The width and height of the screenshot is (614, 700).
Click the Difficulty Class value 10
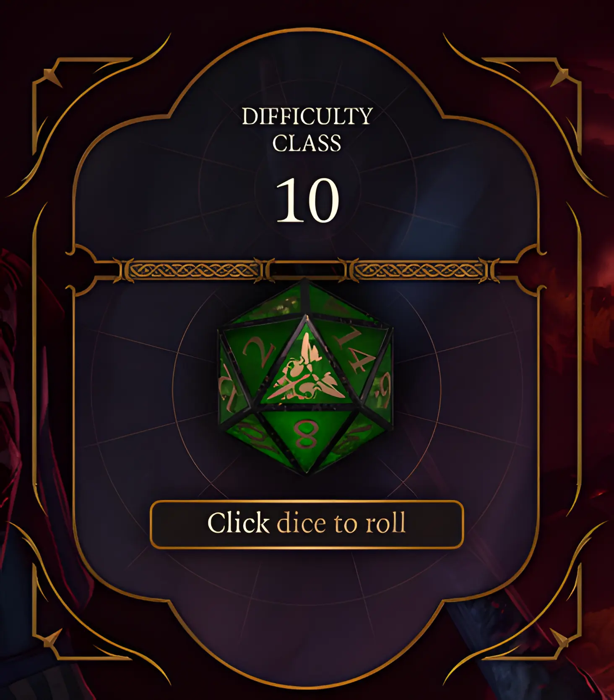click(307, 200)
